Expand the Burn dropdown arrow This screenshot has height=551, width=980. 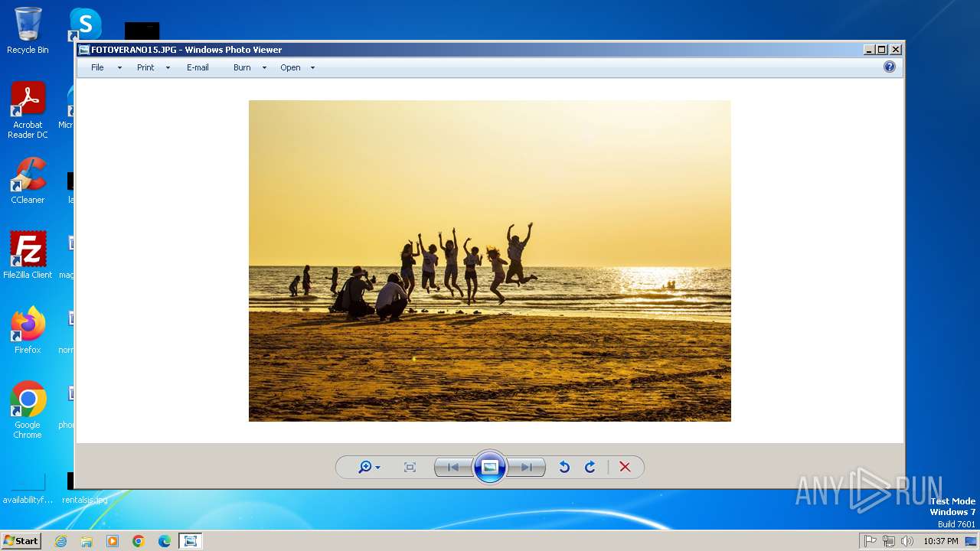coord(264,67)
